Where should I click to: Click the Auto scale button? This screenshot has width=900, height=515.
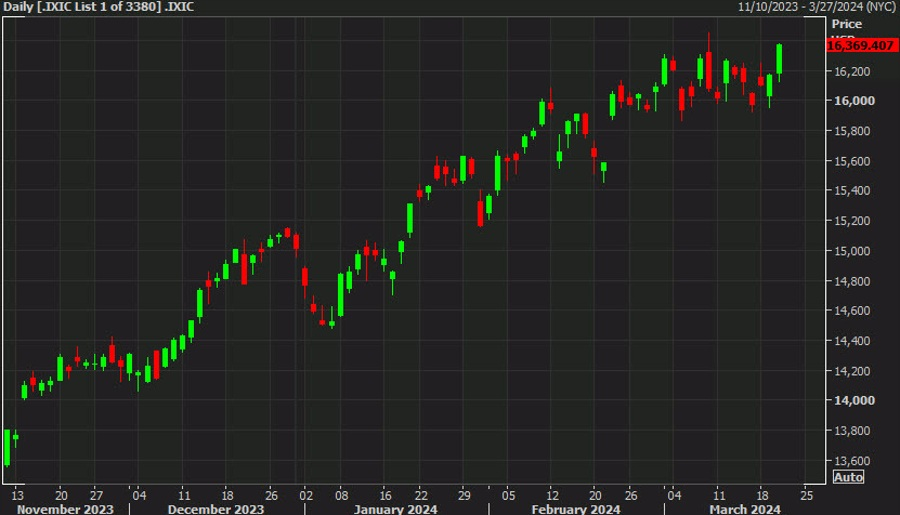pyautogui.click(x=848, y=477)
